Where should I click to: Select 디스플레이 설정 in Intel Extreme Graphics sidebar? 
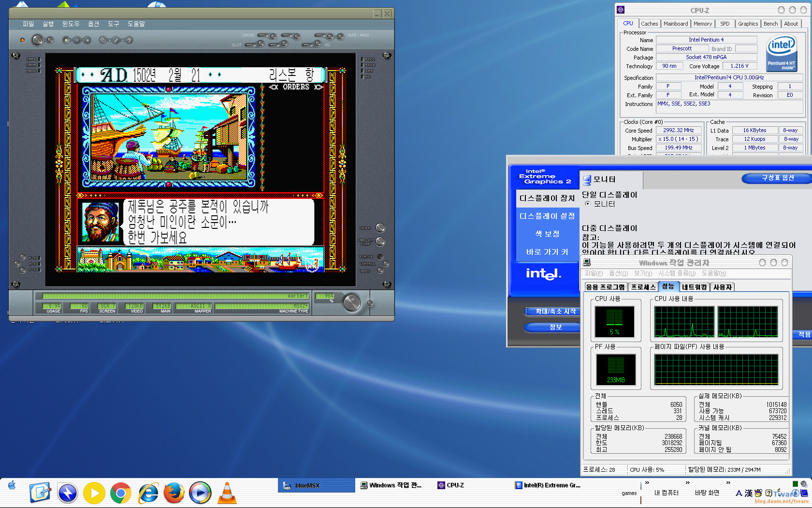click(547, 216)
